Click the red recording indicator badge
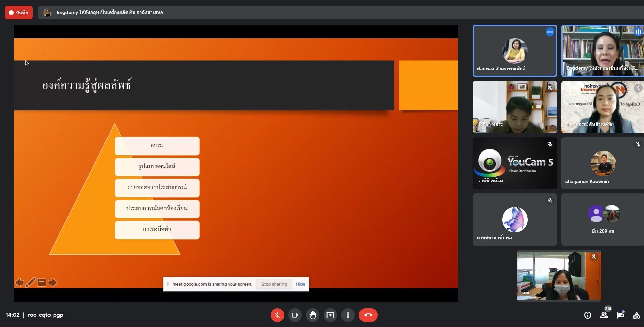 [19, 13]
